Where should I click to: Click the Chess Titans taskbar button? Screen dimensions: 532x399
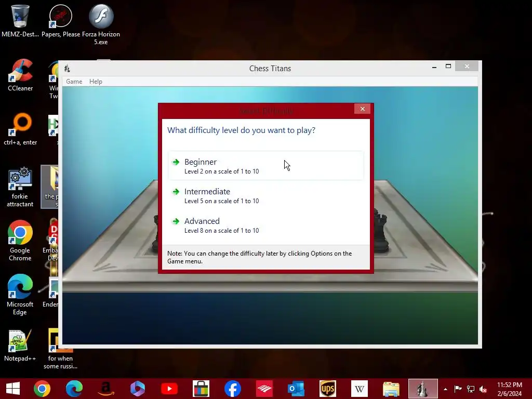423,389
